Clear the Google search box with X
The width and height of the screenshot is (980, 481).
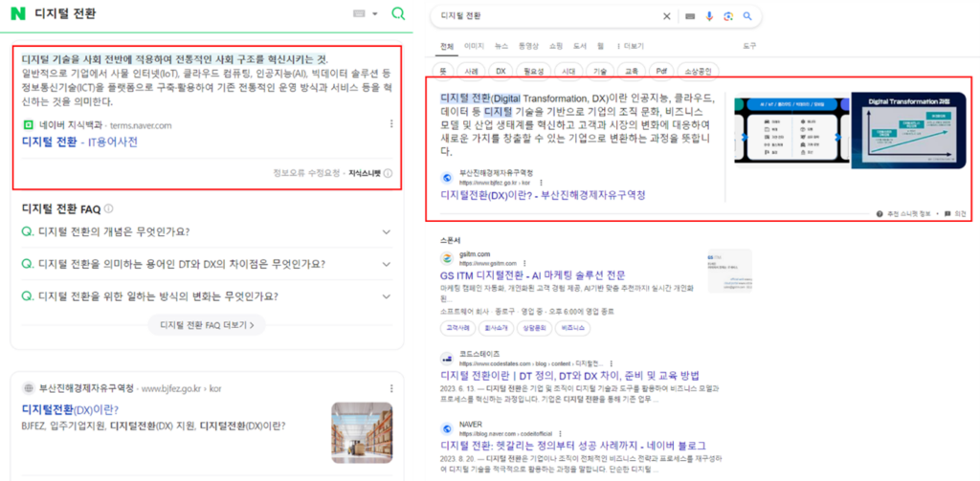coord(666,16)
